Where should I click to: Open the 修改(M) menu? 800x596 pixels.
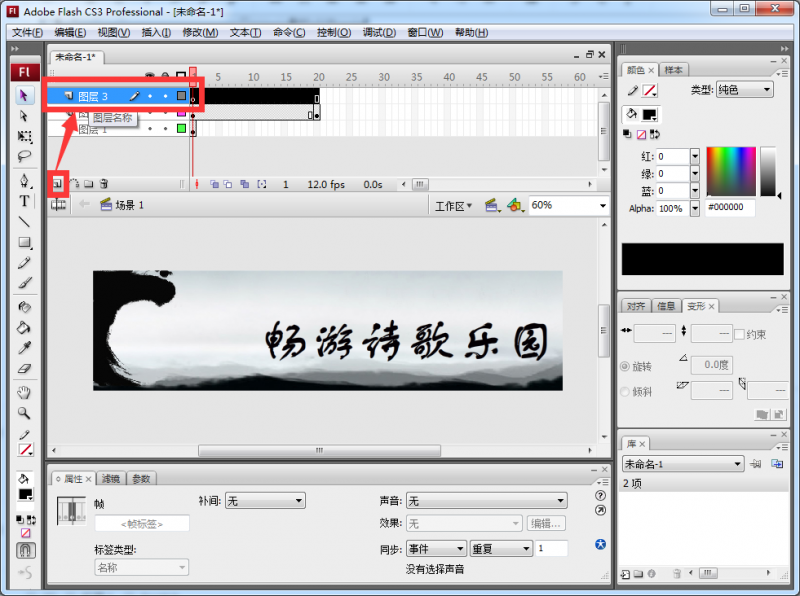[201, 33]
